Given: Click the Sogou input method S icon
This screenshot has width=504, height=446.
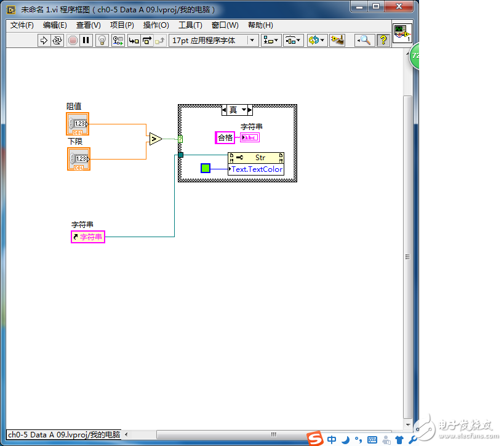Looking at the screenshot, I should [x=315, y=439].
